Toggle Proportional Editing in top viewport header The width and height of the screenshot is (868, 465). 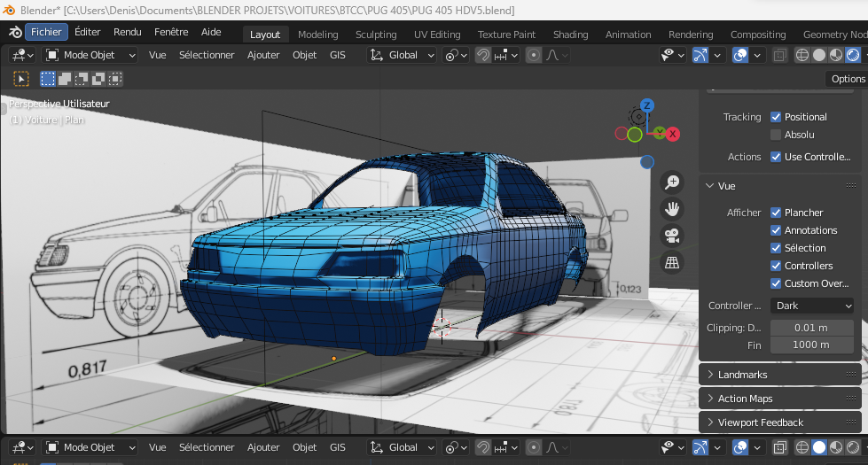tap(534, 55)
